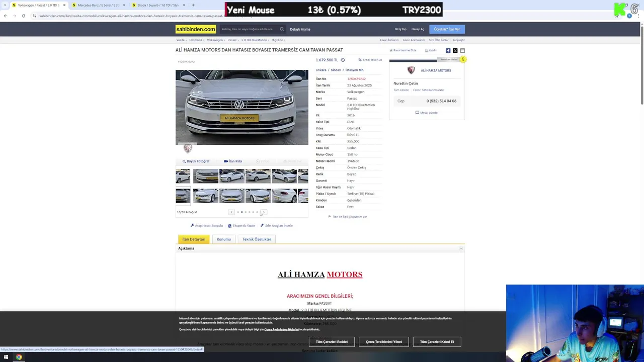Screen dimensions: 644x362
Task: Open Favori Aramalarım menu item
Action: coord(414,40)
